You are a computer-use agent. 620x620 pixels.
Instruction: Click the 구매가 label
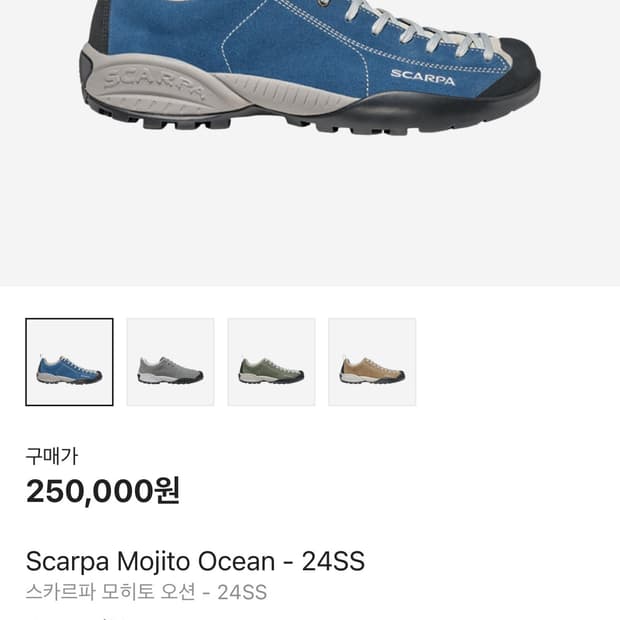click(52, 456)
